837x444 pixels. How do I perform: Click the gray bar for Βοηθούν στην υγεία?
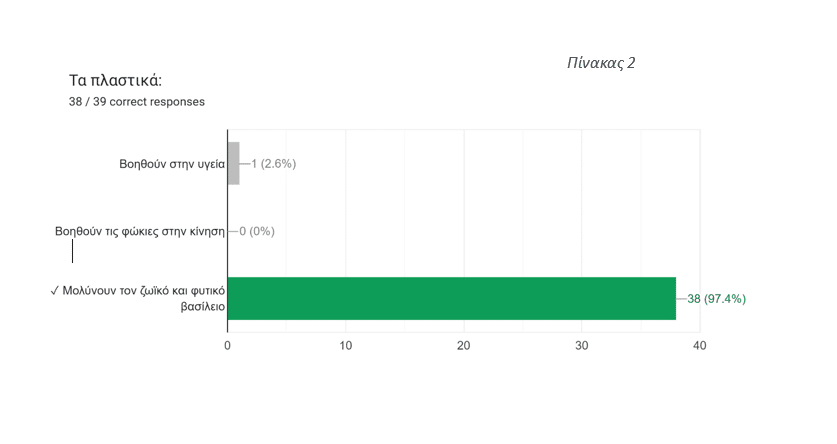(234, 163)
